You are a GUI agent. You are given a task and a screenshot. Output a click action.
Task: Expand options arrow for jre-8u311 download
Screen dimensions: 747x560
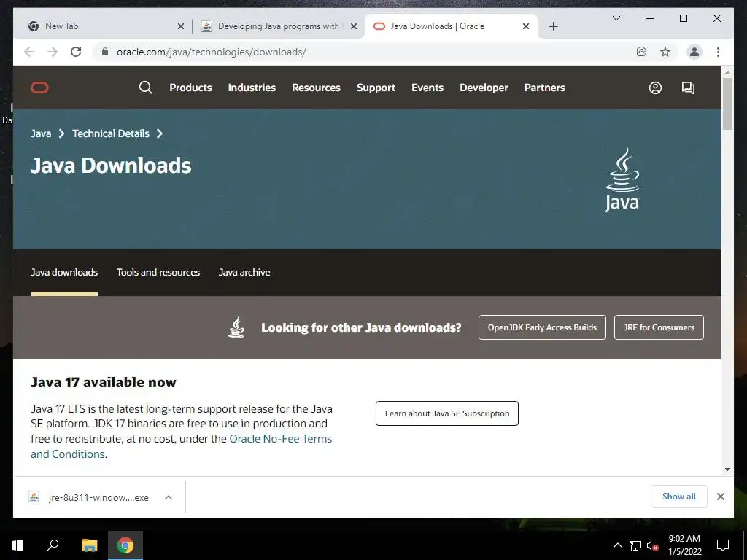pos(169,497)
